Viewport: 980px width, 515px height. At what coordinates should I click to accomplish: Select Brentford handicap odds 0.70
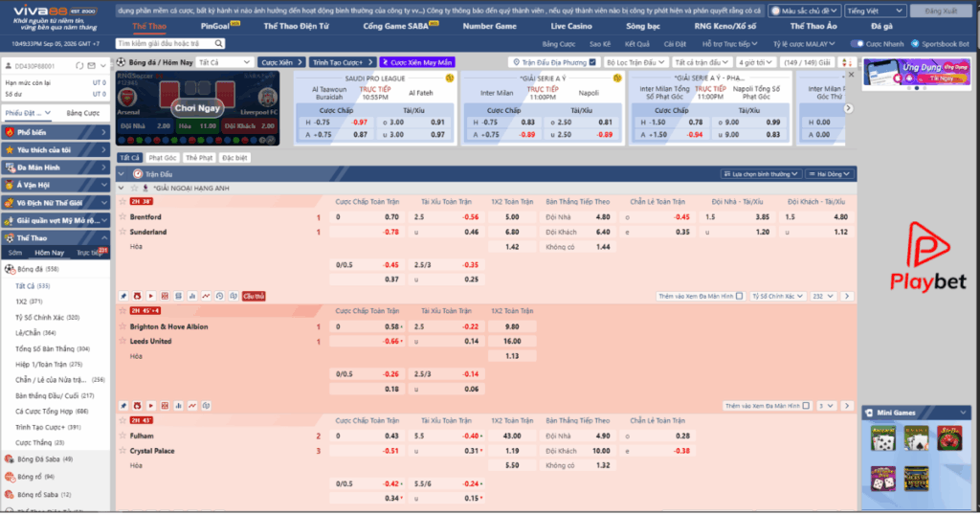[x=368, y=217]
